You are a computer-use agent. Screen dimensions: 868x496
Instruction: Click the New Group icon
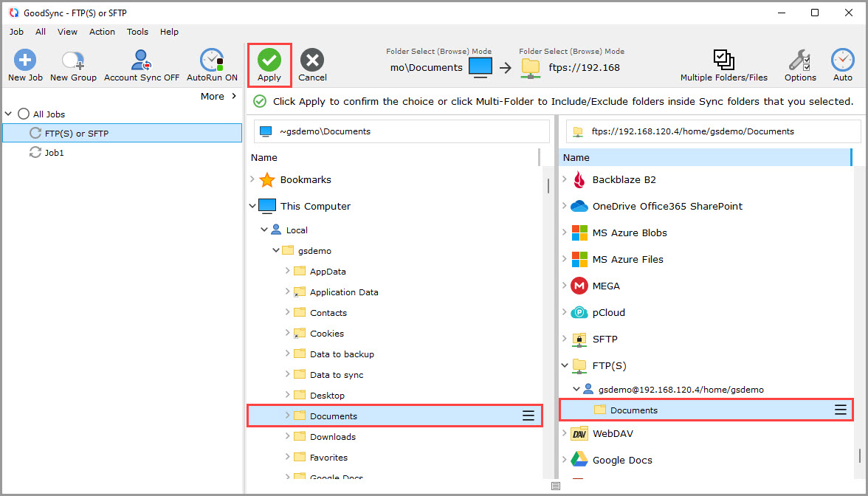tap(73, 61)
